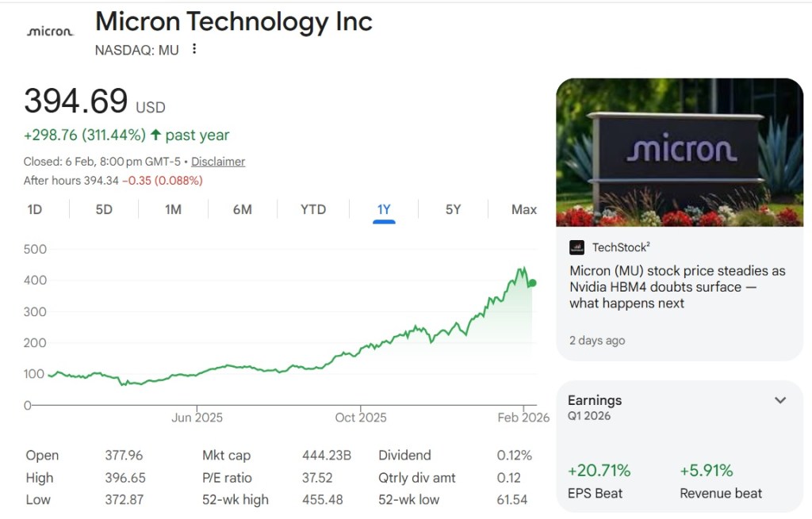Switch to the 5D chart range
The width and height of the screenshot is (812, 519).
tap(104, 209)
